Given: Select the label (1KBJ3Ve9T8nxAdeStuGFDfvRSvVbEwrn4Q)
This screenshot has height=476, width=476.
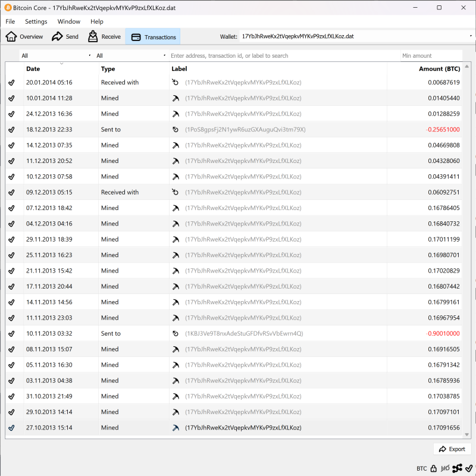Looking at the screenshot, I should point(244,334).
